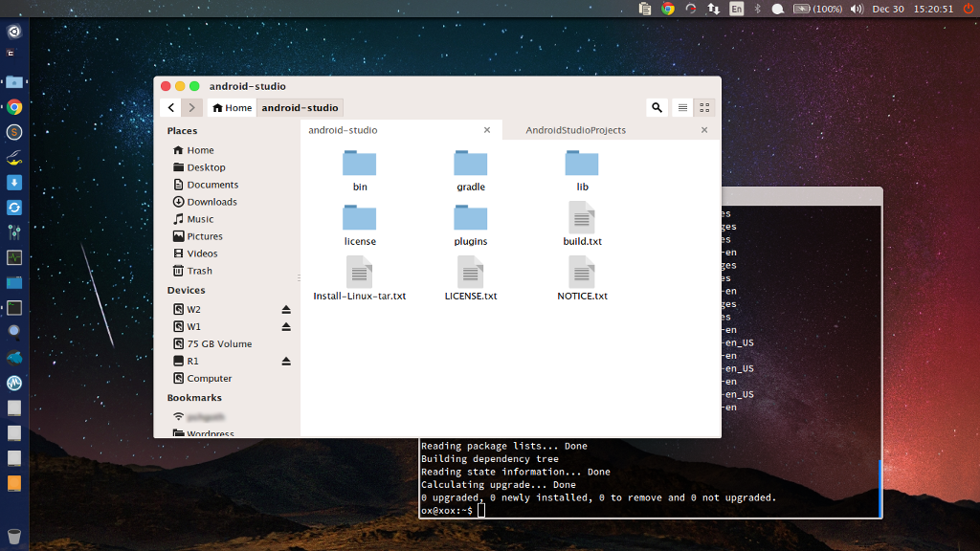Open Chrome from the dock
Screen dimensions: 980x551
pos(13,107)
